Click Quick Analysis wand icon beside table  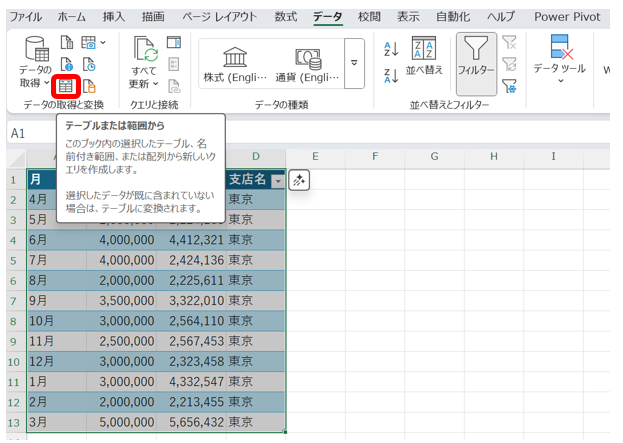coord(299,180)
